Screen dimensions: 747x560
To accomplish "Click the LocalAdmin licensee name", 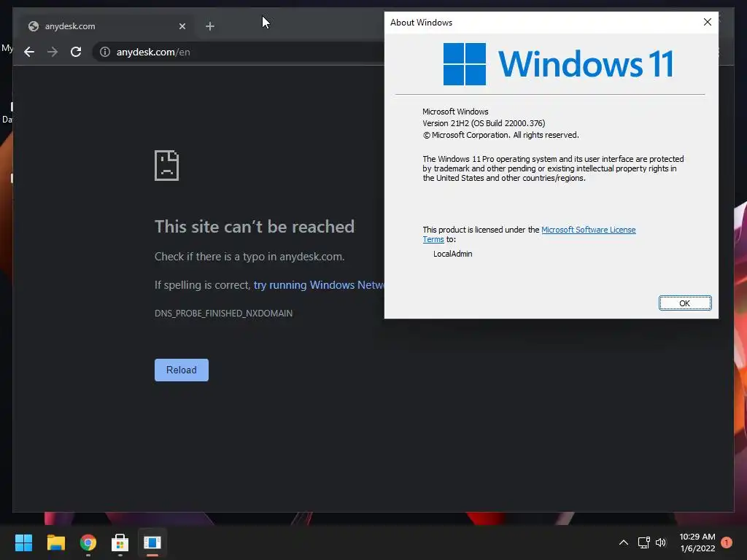I will coord(452,254).
